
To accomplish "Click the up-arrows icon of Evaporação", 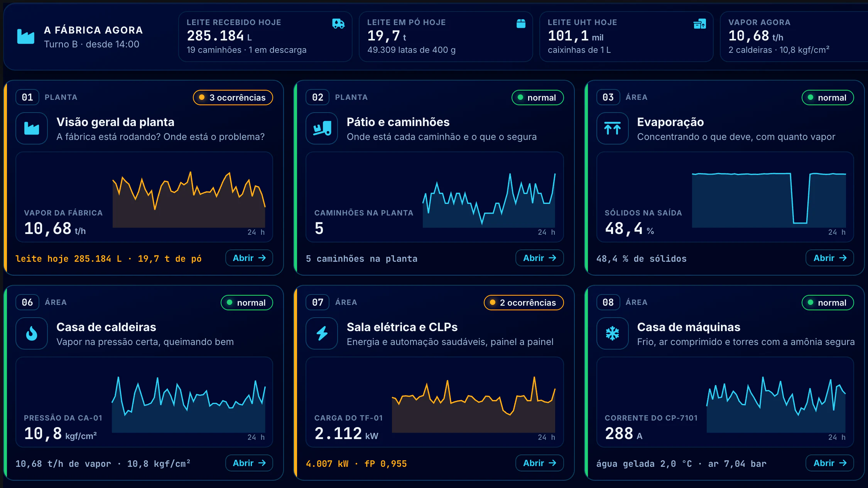I will click(x=612, y=128).
